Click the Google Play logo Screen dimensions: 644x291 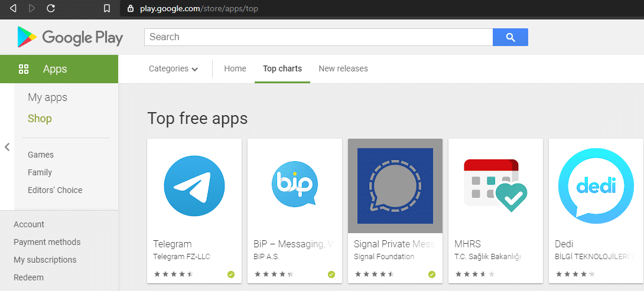click(x=70, y=37)
